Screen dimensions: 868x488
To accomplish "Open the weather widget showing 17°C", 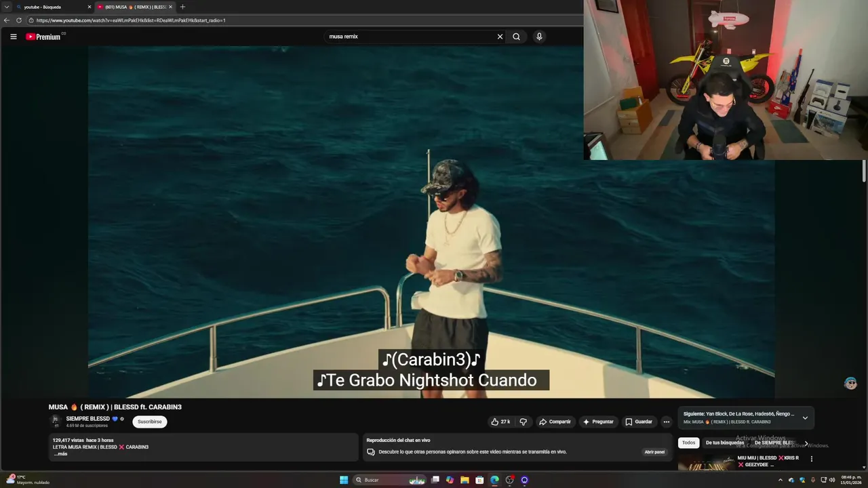I will 27,480.
